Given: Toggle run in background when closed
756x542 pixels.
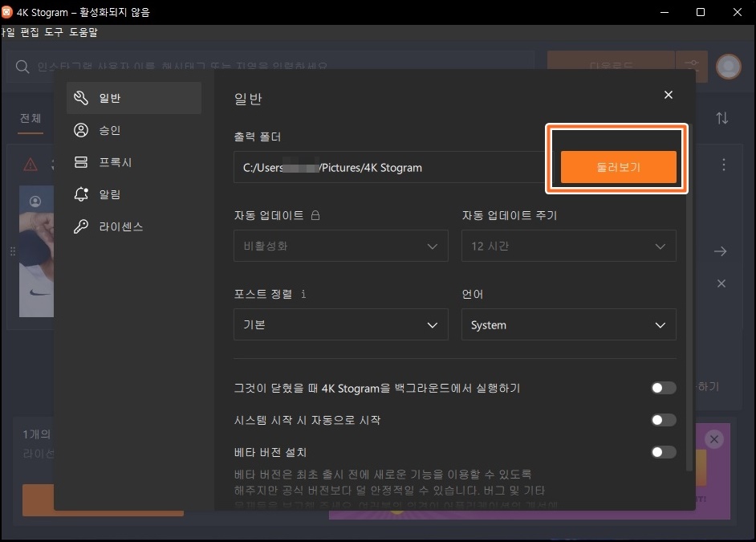Looking at the screenshot, I should [664, 388].
